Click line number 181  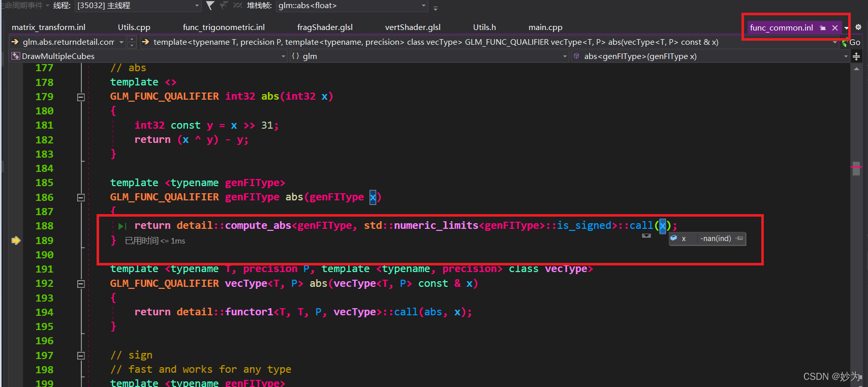click(44, 125)
